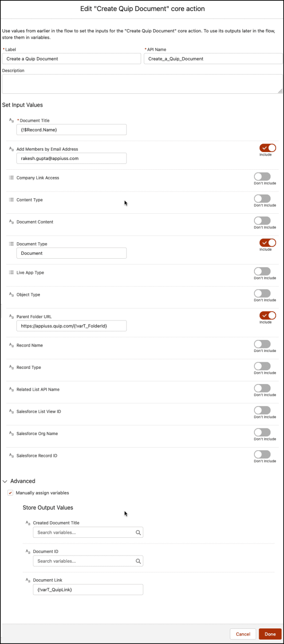
Task: Uncheck Manually assign variables checkbox
Action: (10, 493)
